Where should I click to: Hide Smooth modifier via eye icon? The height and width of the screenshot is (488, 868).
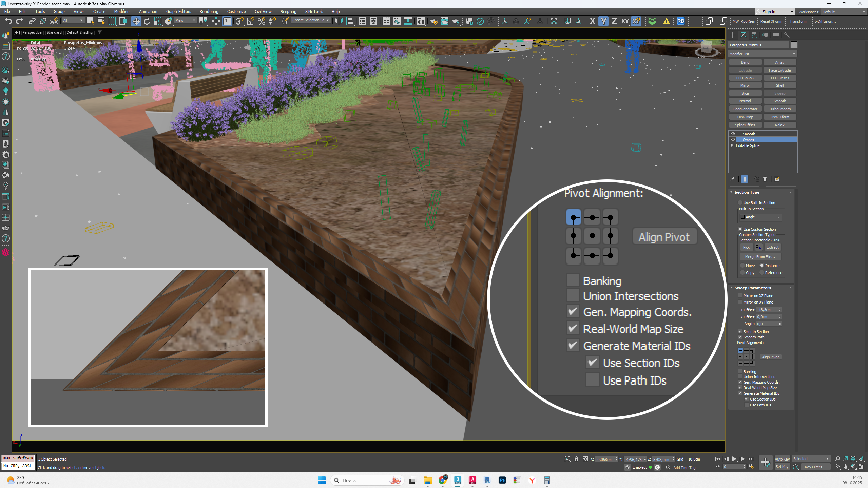pyautogui.click(x=733, y=134)
